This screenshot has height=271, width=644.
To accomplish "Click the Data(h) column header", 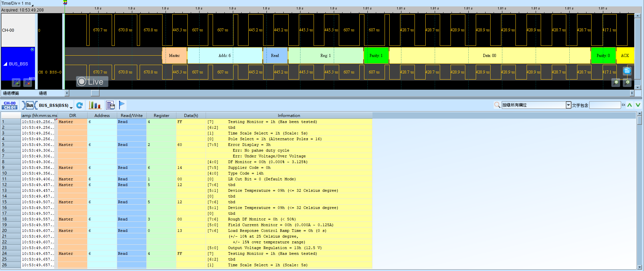I will click(x=191, y=115).
